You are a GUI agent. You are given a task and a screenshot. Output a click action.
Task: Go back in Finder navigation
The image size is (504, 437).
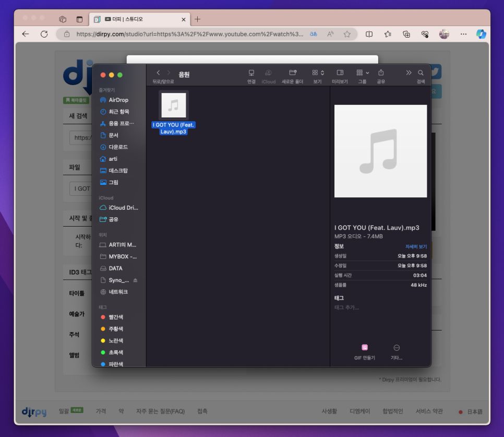158,73
